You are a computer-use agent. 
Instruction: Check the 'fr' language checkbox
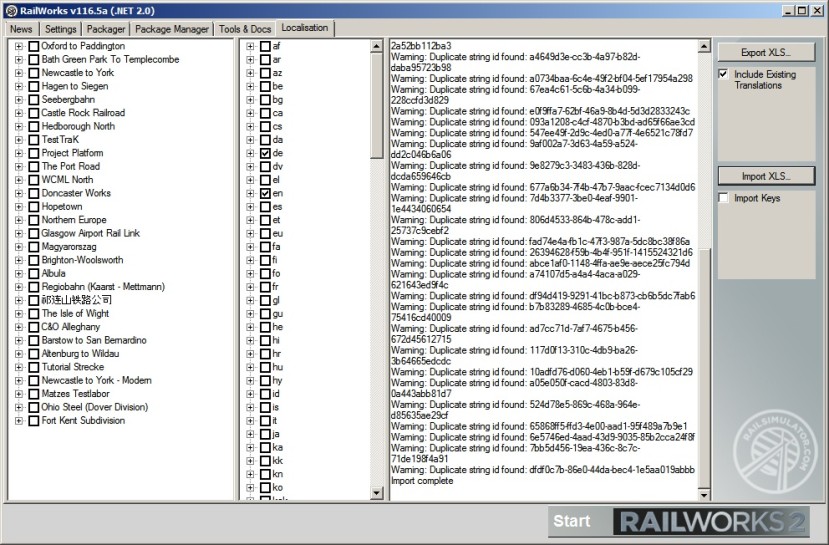[265, 287]
